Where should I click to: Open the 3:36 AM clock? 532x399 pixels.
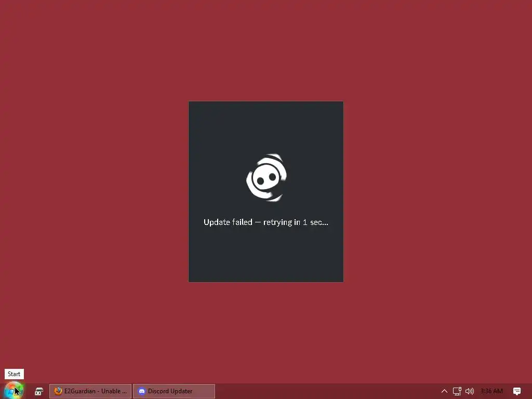pos(491,391)
